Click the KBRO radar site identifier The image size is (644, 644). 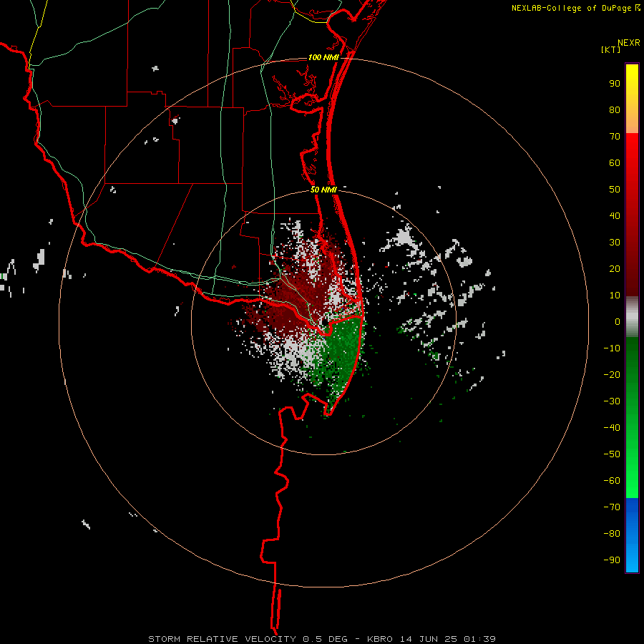[381, 639]
